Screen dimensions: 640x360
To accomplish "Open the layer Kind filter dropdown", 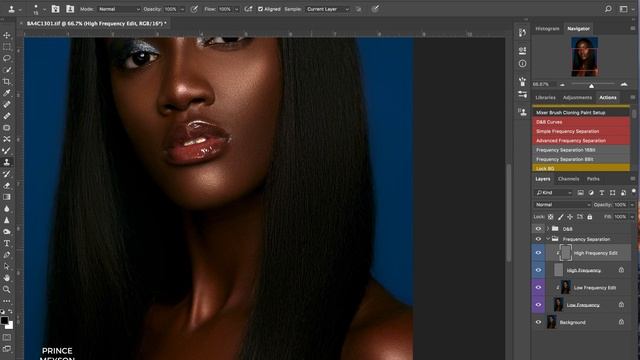I will pos(554,193).
